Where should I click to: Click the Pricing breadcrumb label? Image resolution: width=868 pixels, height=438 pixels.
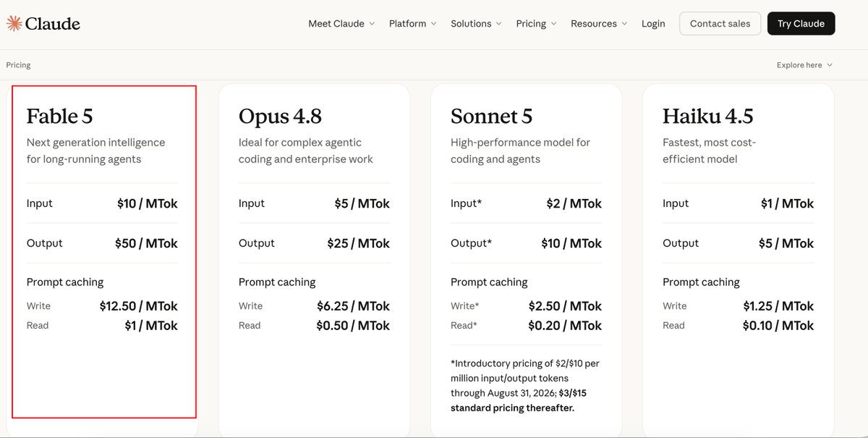[x=19, y=65]
